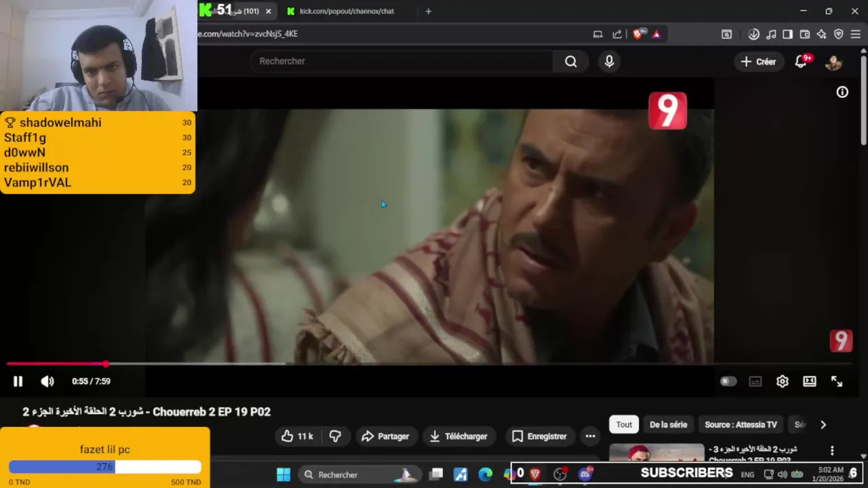The height and width of the screenshot is (488, 868).
Task: Toggle the browser sidebar panel icon
Action: (x=787, y=34)
